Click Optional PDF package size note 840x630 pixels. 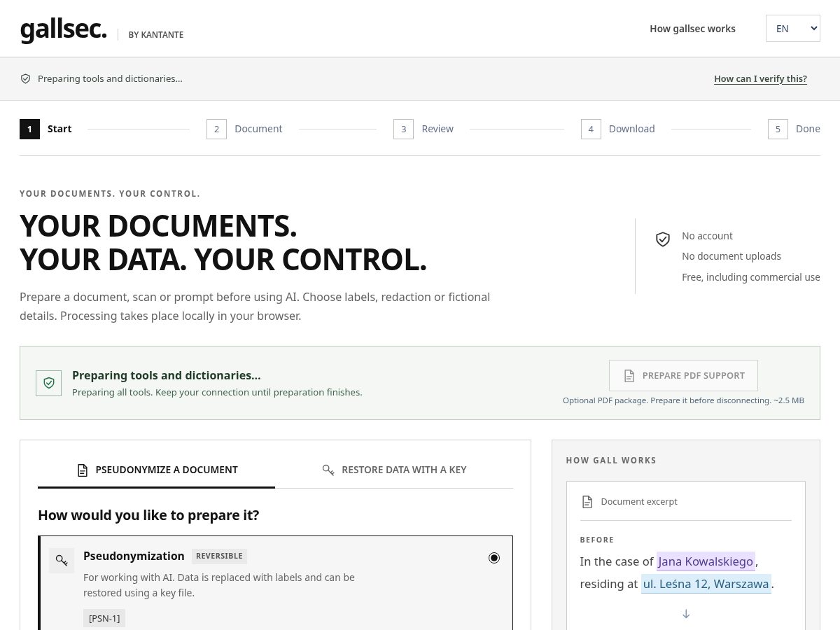(683, 400)
